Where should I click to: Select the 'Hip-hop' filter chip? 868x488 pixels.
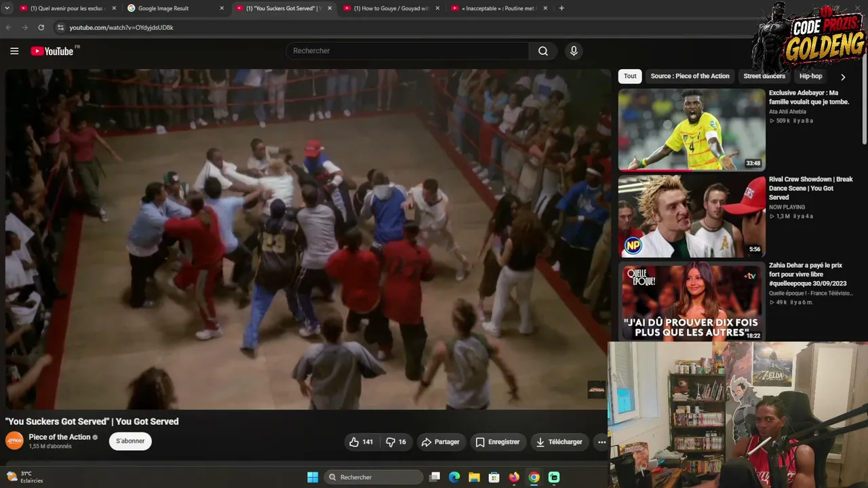[810, 77]
